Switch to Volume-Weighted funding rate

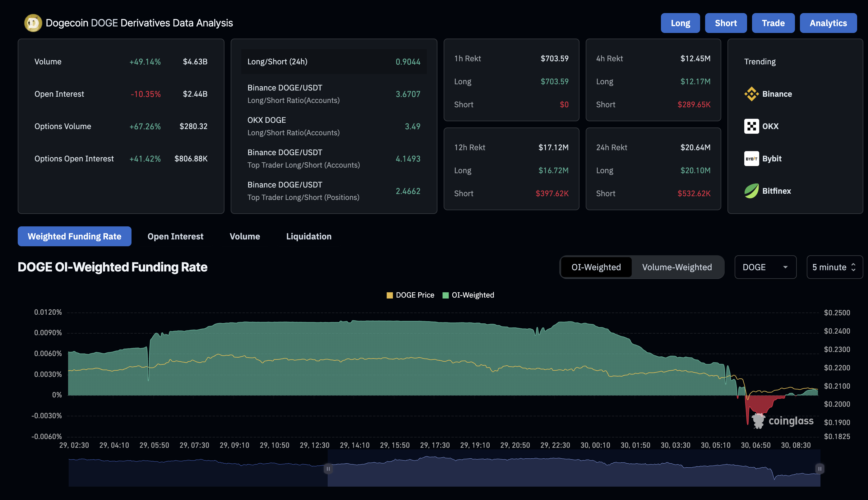[x=677, y=267]
